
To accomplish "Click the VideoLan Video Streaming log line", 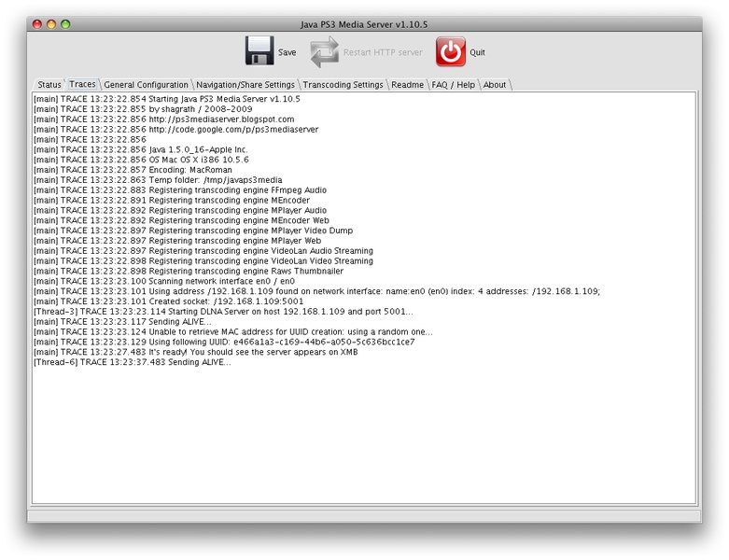I will click(203, 261).
